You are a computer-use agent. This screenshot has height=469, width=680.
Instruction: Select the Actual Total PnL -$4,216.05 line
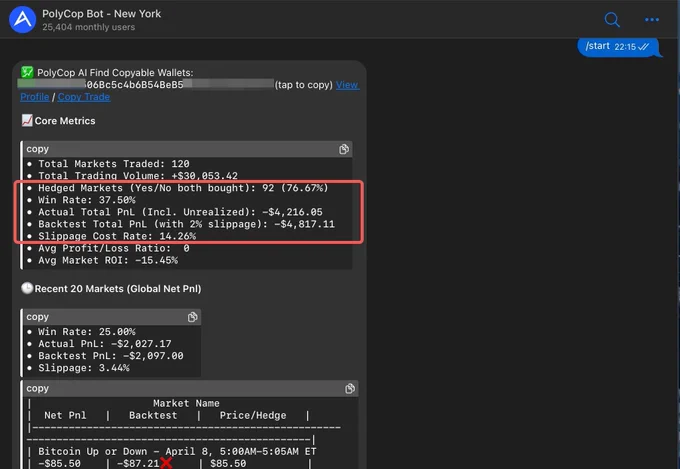pyautogui.click(x=174, y=212)
